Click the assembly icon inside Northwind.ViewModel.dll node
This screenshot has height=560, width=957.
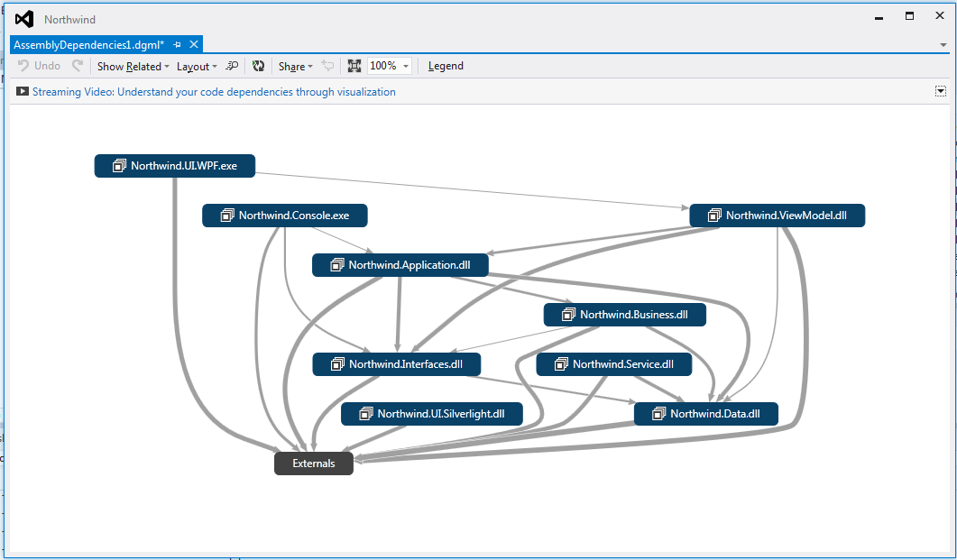tap(714, 215)
